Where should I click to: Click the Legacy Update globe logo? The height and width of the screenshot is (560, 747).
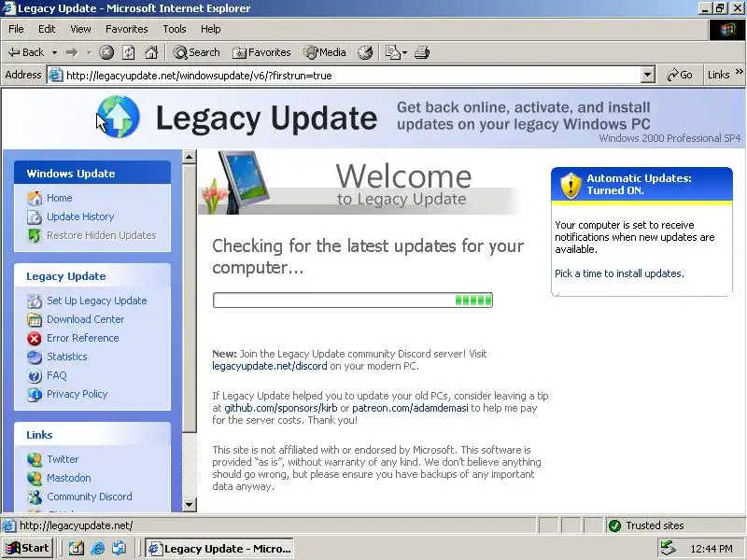click(x=119, y=117)
